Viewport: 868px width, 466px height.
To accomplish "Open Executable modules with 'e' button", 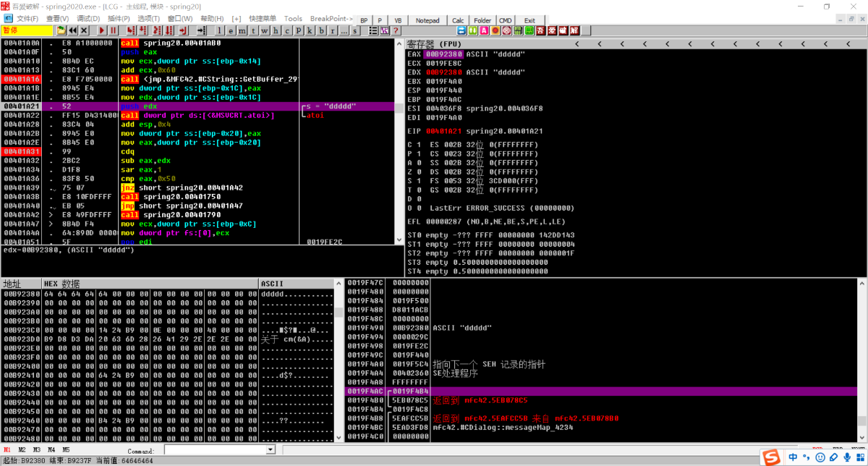I will pyautogui.click(x=231, y=30).
